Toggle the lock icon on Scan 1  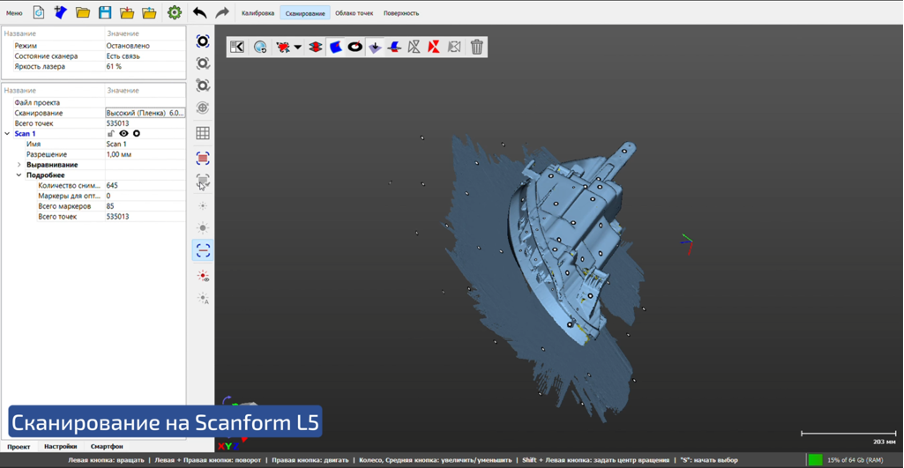point(111,133)
